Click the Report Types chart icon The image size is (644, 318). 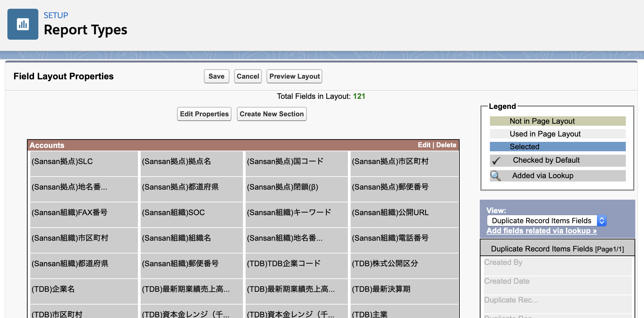coord(23,24)
